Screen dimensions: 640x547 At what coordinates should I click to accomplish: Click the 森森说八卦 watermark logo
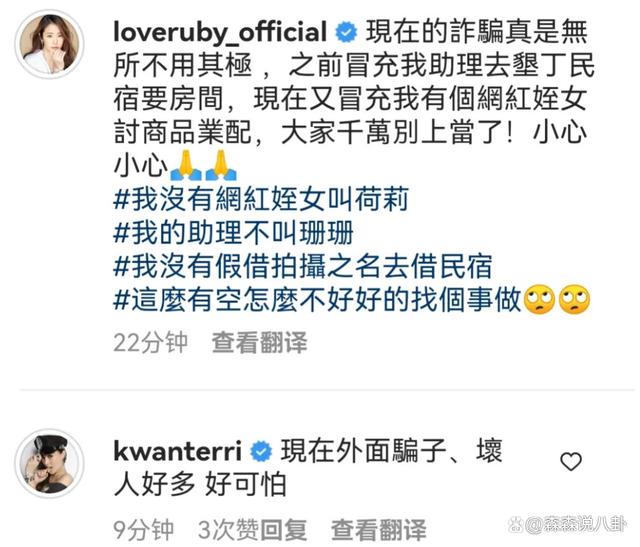coord(567,524)
